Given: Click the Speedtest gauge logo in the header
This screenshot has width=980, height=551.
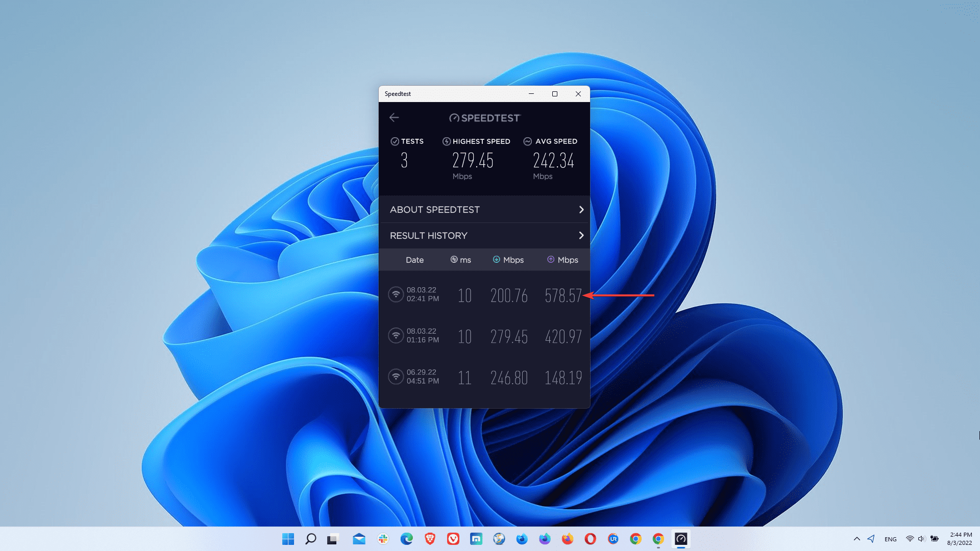Looking at the screenshot, I should tap(454, 118).
